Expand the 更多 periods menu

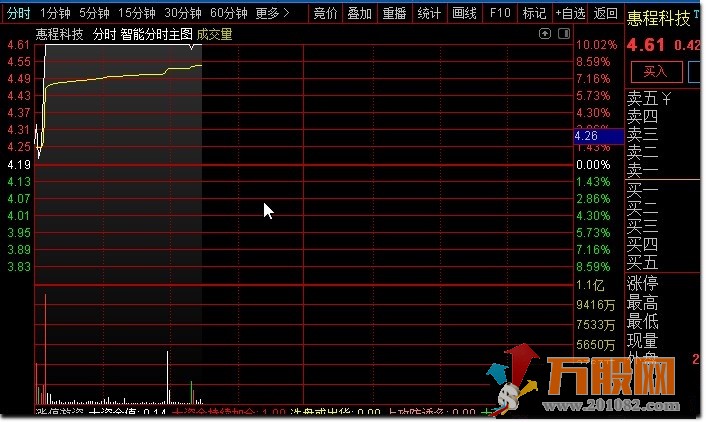click(x=272, y=13)
